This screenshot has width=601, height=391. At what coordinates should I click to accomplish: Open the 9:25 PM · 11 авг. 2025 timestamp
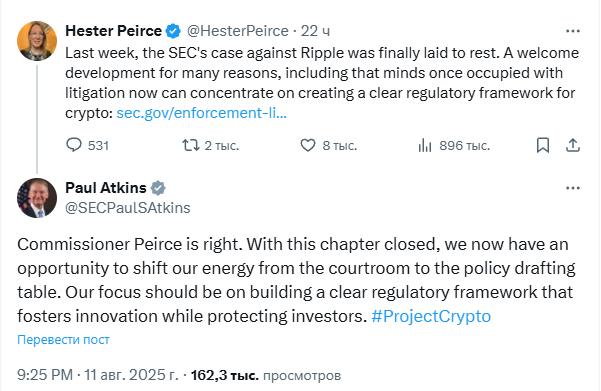pyautogui.click(x=98, y=375)
